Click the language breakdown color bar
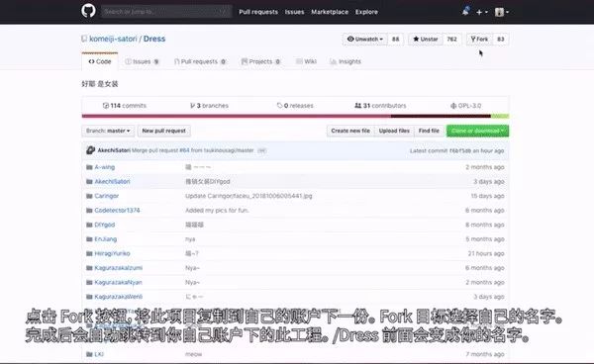 [x=295, y=116]
